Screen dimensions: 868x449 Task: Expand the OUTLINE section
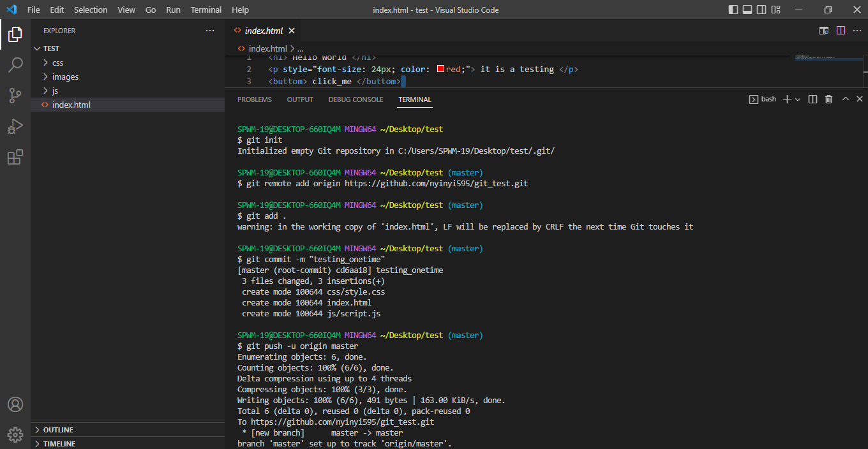pos(57,429)
